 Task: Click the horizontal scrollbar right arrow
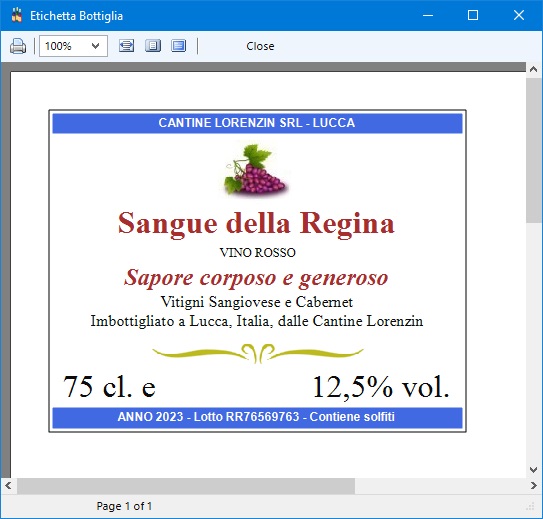(534, 486)
